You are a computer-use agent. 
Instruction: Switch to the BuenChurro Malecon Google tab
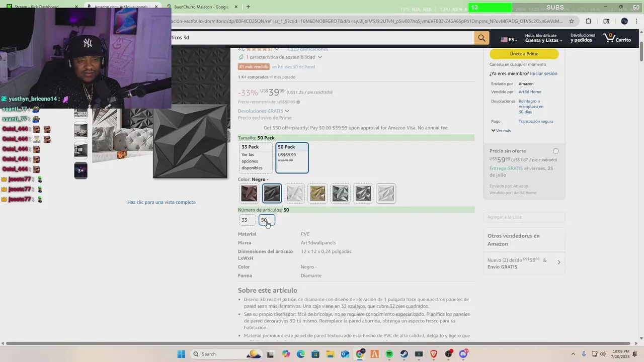click(x=201, y=7)
